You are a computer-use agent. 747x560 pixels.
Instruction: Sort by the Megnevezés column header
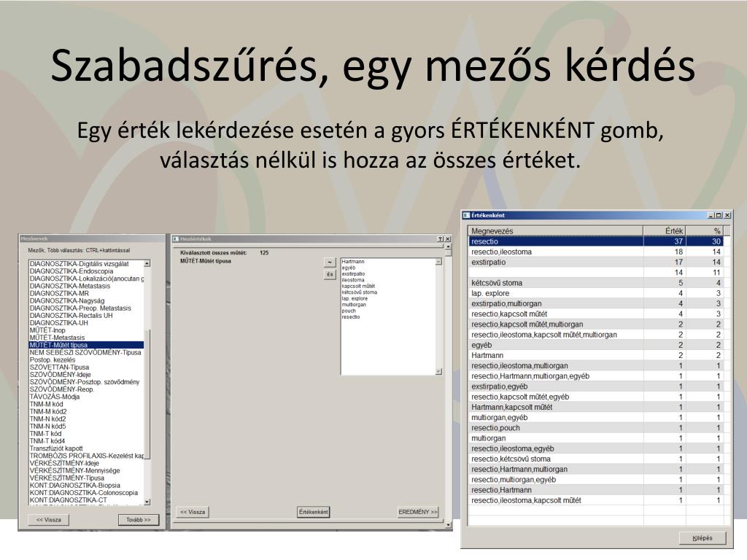point(555,231)
